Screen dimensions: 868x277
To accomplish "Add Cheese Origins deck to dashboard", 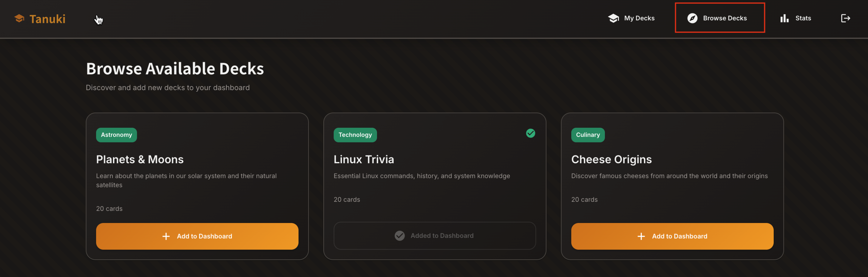I will [x=672, y=236].
